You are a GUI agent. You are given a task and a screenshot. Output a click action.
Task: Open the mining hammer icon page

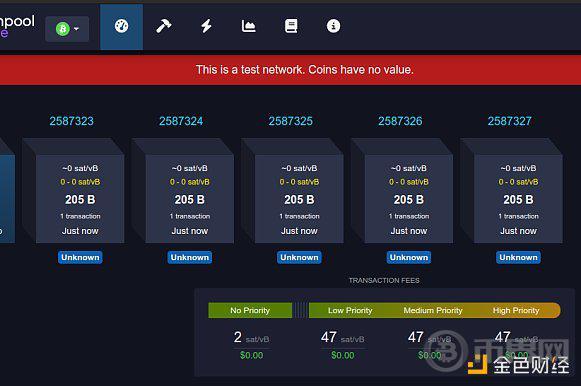pyautogui.click(x=163, y=26)
